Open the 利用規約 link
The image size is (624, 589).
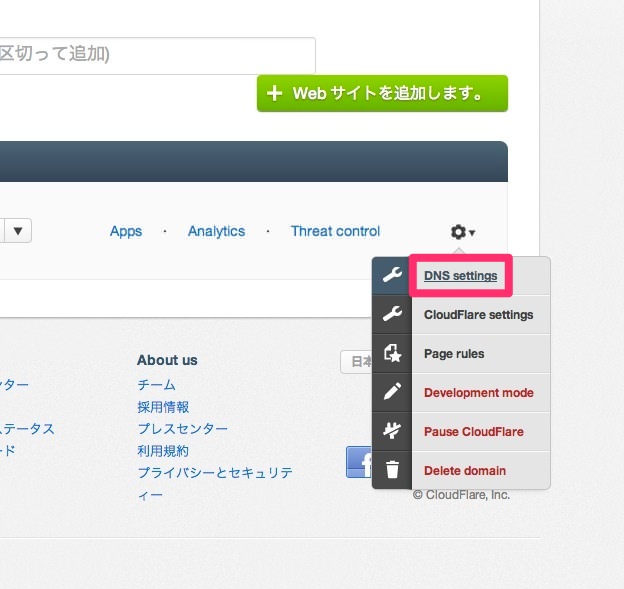(163, 451)
